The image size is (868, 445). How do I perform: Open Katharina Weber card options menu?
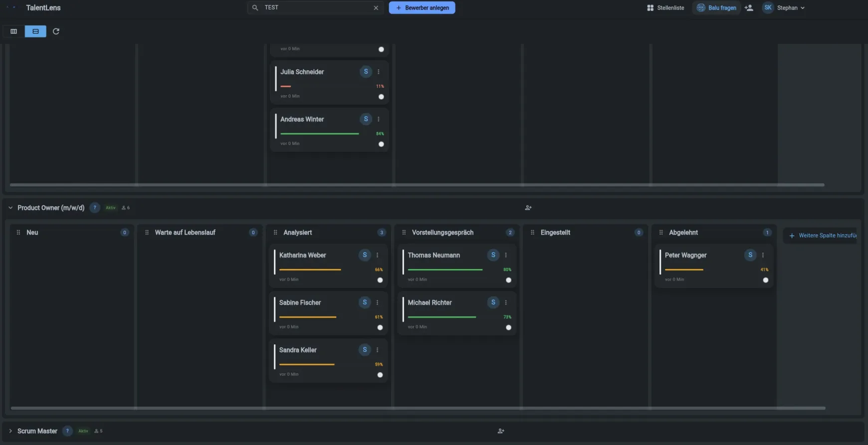377,255
